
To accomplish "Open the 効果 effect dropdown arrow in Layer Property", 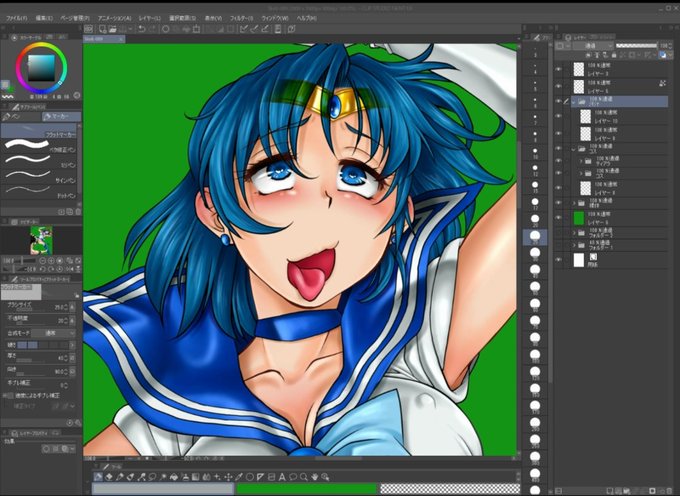I will pos(72,449).
